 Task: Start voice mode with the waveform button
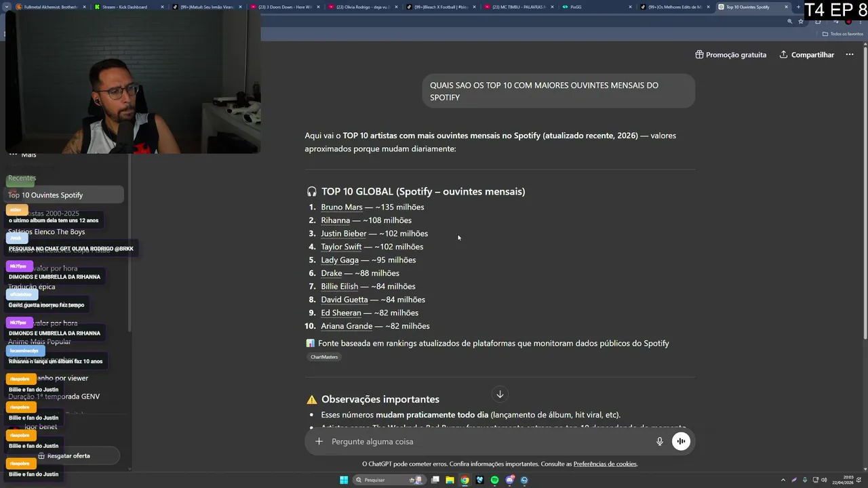[680, 441]
